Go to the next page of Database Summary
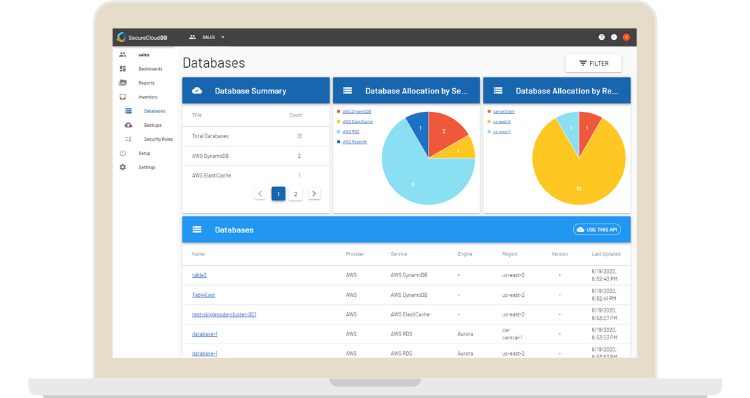750x398 pixels. (314, 194)
